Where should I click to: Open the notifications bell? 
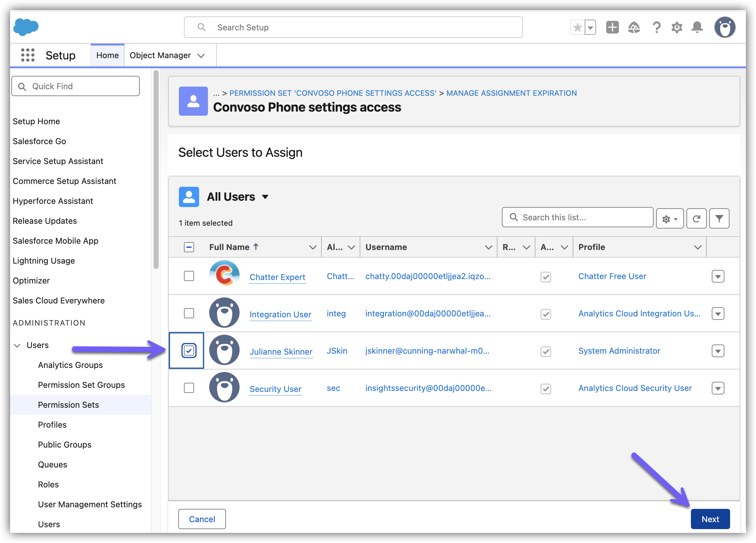click(697, 27)
